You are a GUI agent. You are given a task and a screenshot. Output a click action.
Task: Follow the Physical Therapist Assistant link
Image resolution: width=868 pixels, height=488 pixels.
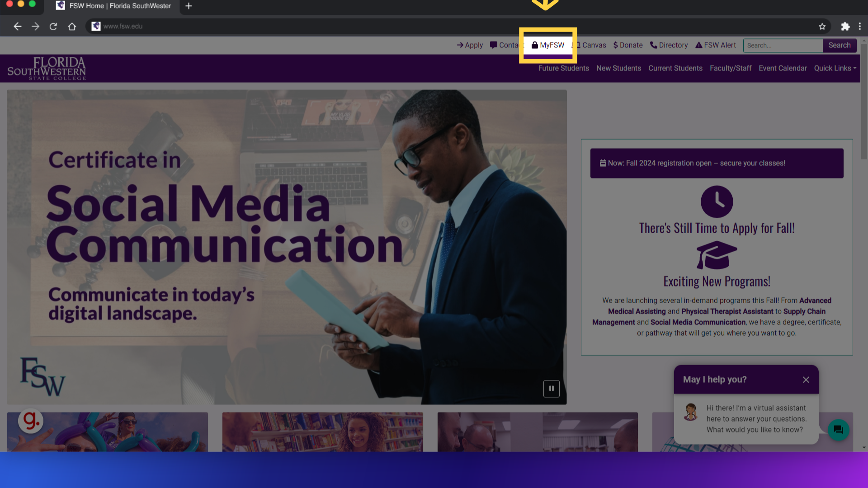[x=727, y=311]
